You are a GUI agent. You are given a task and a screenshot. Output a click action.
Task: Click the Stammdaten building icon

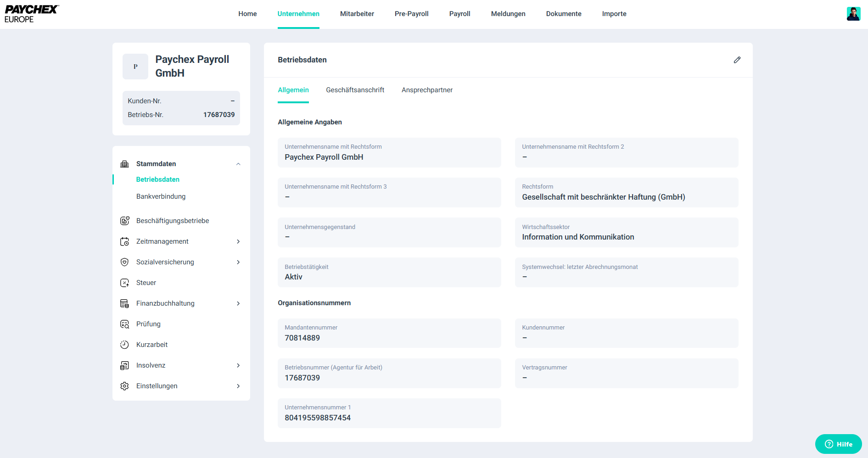(x=124, y=164)
